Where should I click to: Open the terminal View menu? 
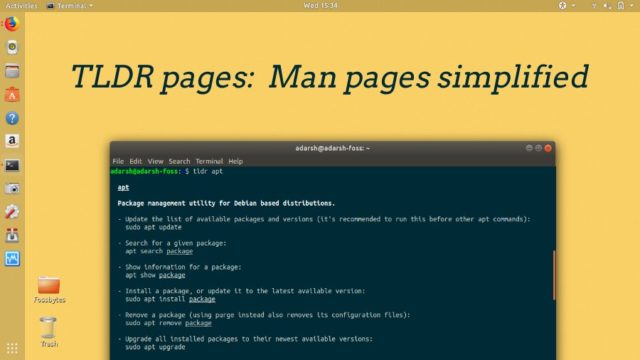[x=155, y=161]
